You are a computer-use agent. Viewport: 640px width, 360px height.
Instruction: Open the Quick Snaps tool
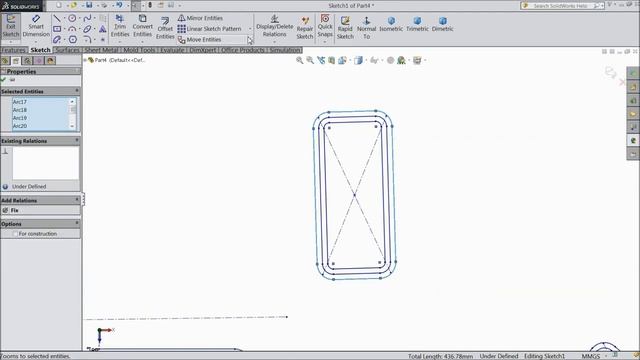[x=325, y=25]
